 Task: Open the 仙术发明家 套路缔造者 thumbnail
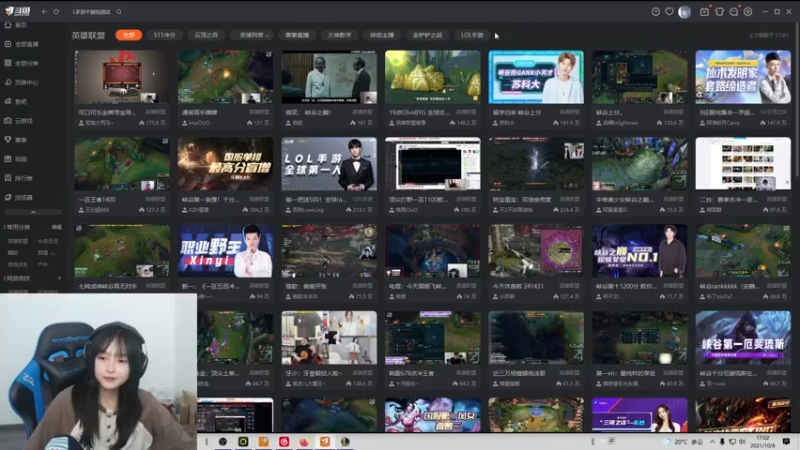coord(743,77)
